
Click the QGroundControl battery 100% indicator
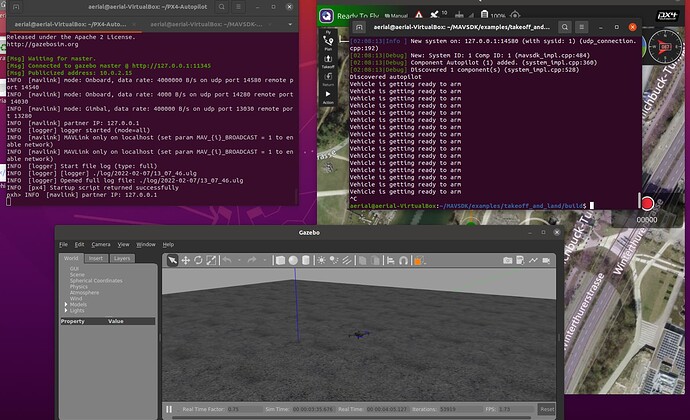(x=493, y=15)
